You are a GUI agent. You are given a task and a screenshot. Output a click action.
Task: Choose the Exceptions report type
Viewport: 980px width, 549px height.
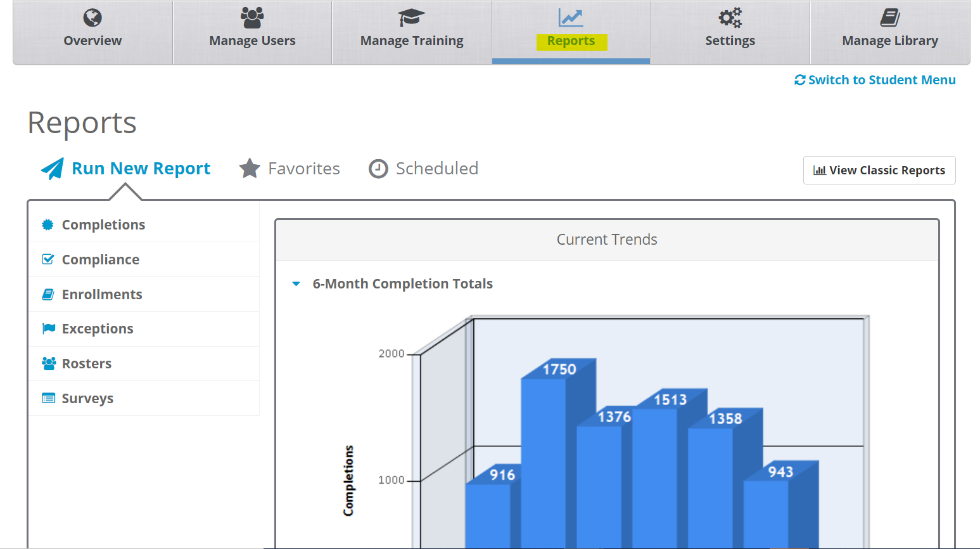[x=144, y=329]
